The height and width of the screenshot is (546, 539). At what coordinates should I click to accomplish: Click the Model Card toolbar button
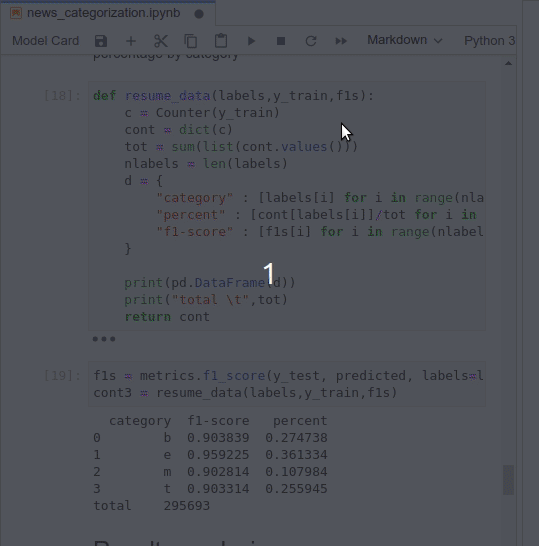pos(46,41)
